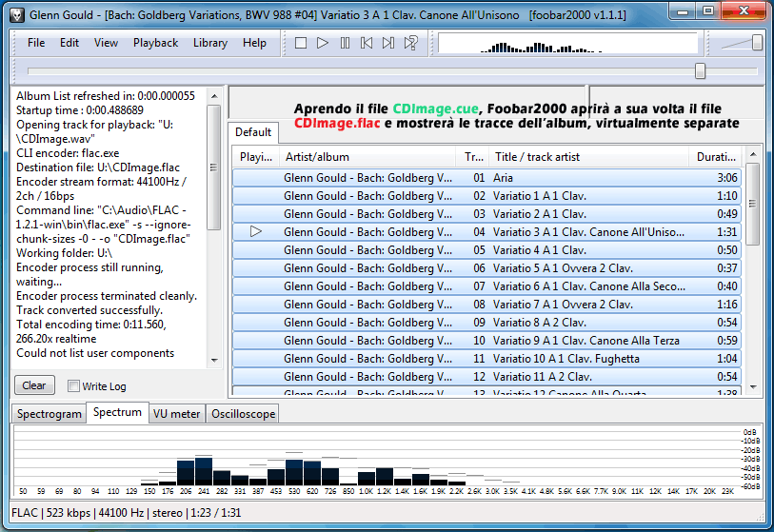Select track 01 Aria
The image size is (774, 532).
coord(486,178)
